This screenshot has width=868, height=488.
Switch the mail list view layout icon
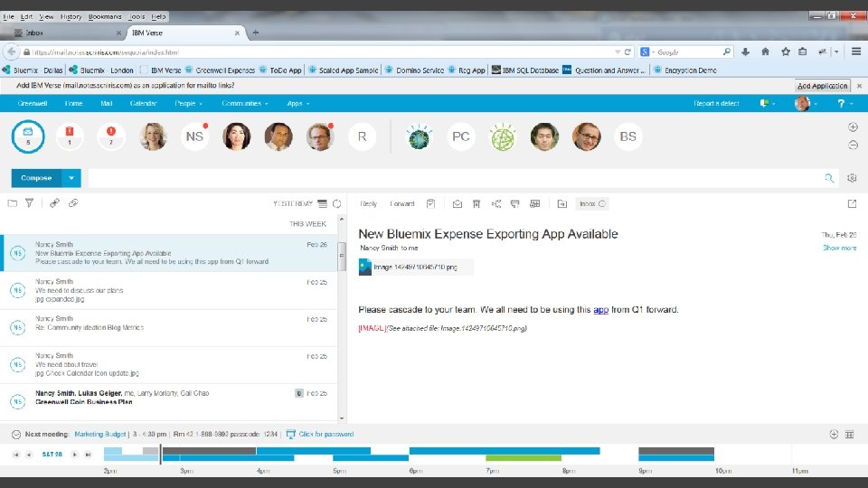[322, 203]
